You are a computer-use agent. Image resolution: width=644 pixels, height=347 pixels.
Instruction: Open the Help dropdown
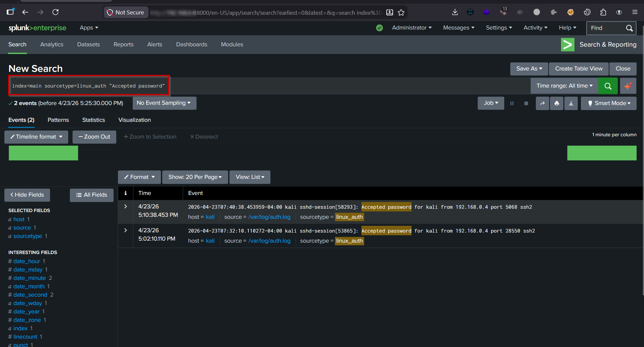click(x=568, y=28)
